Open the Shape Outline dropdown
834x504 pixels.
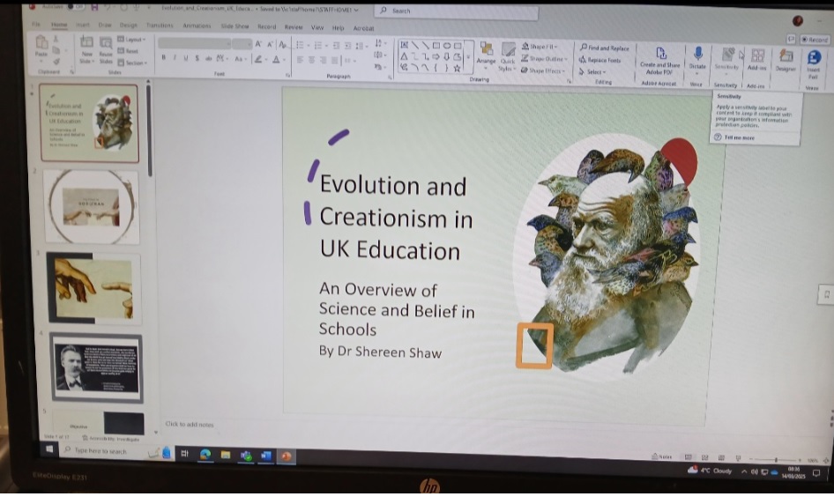[545, 58]
